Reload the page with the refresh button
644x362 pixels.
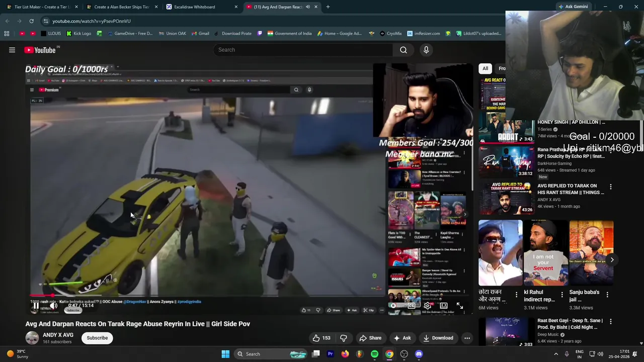[31, 21]
